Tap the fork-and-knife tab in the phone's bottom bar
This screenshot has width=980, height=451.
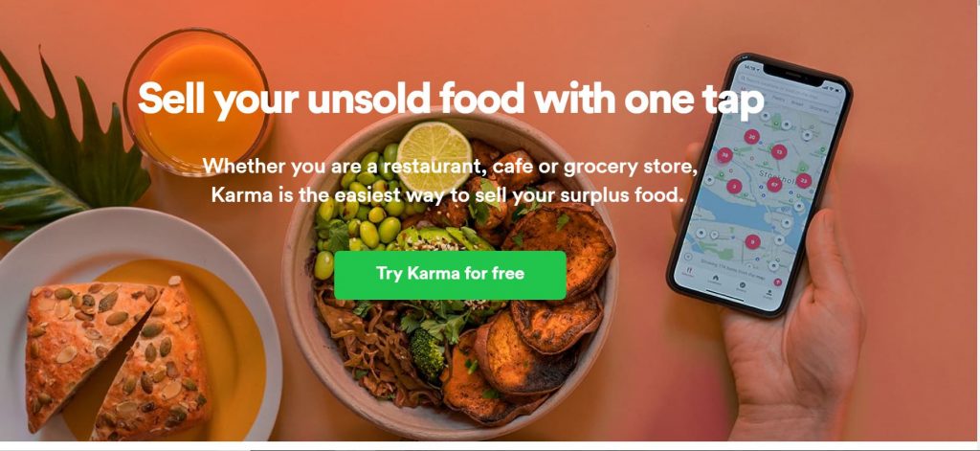coord(689,272)
